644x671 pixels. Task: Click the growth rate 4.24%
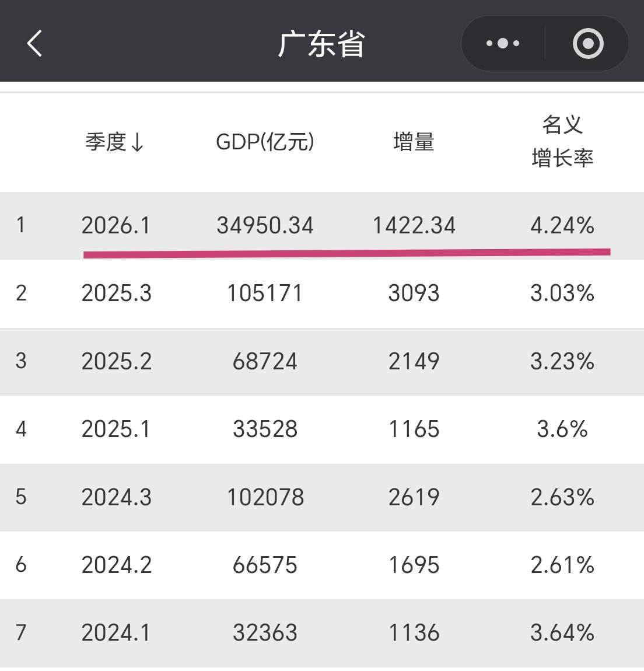562,225
